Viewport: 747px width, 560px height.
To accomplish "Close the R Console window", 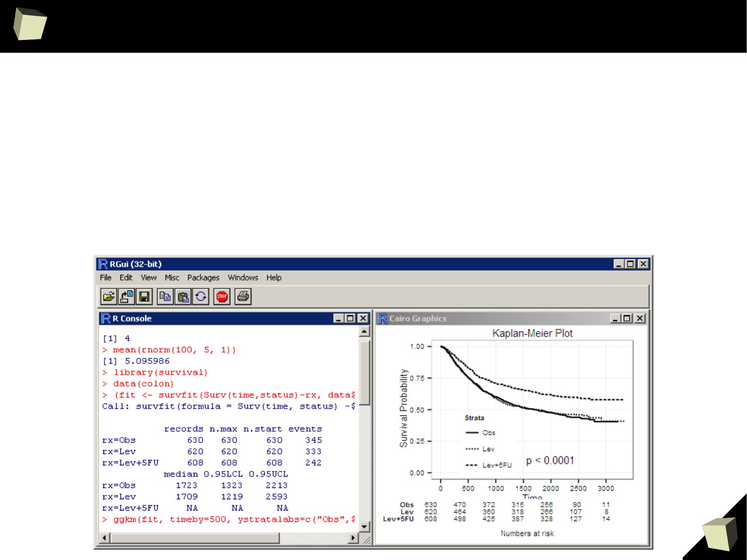I will 363,319.
